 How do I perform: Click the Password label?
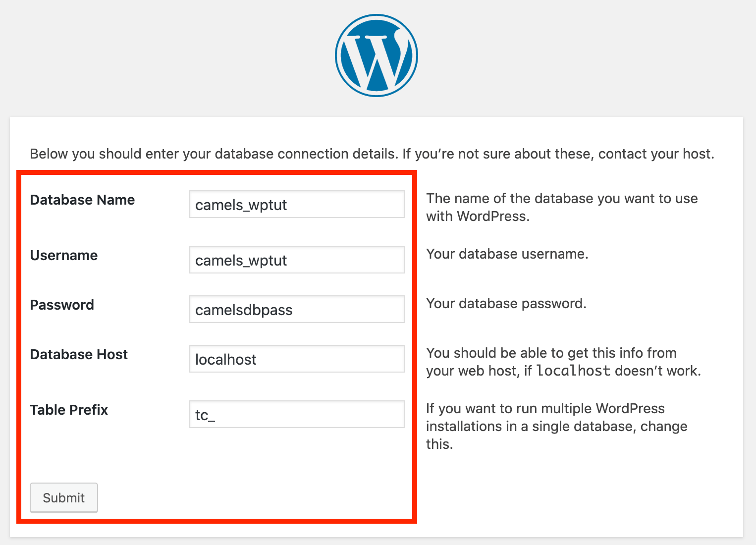click(x=62, y=305)
